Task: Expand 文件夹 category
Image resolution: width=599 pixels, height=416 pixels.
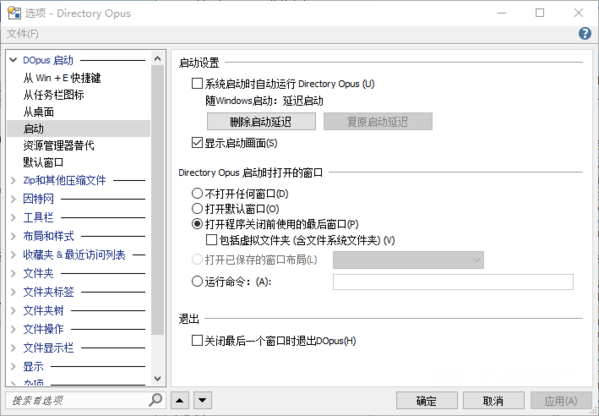Action: [13, 274]
